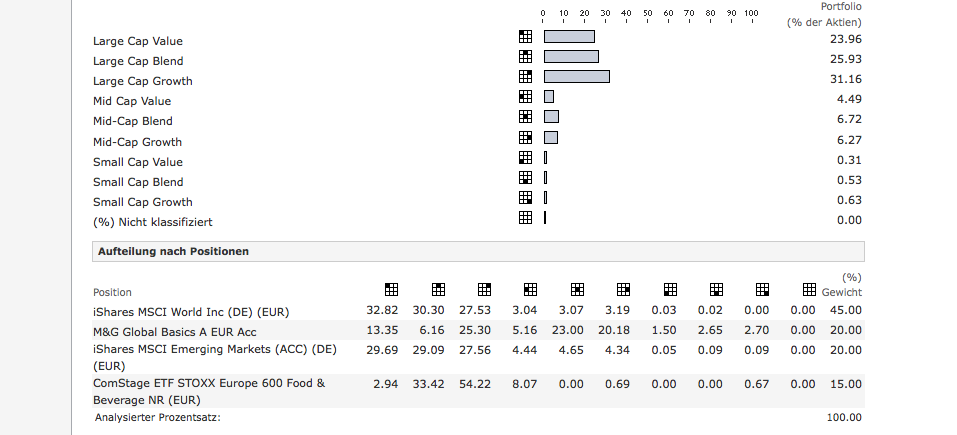Open the M&G Global Basics A position
This screenshot has height=435, width=957.
click(175, 331)
